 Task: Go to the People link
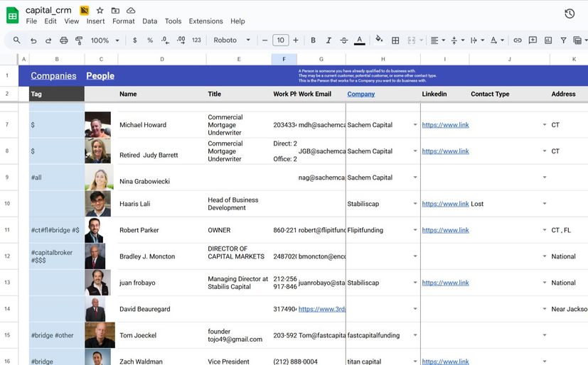point(100,75)
